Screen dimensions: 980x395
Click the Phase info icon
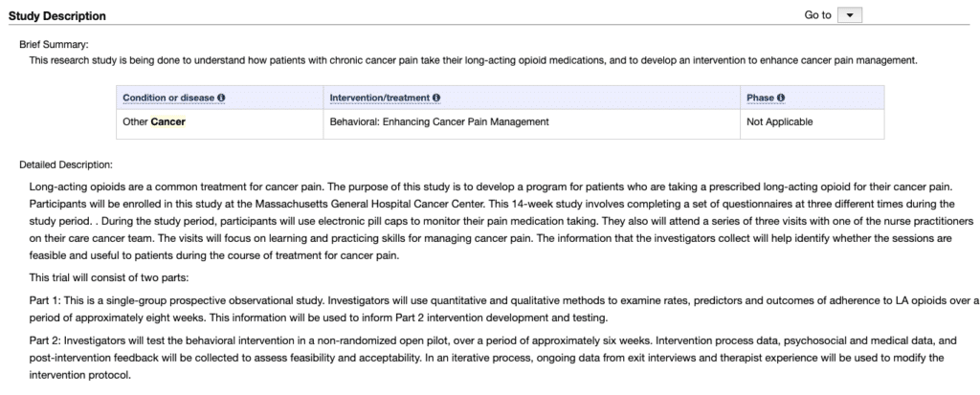pyautogui.click(x=781, y=98)
